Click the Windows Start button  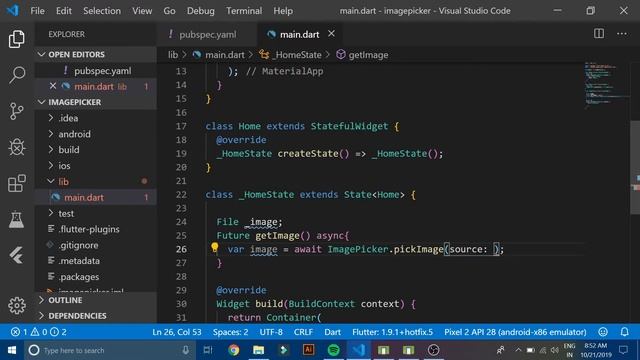tap(12, 350)
